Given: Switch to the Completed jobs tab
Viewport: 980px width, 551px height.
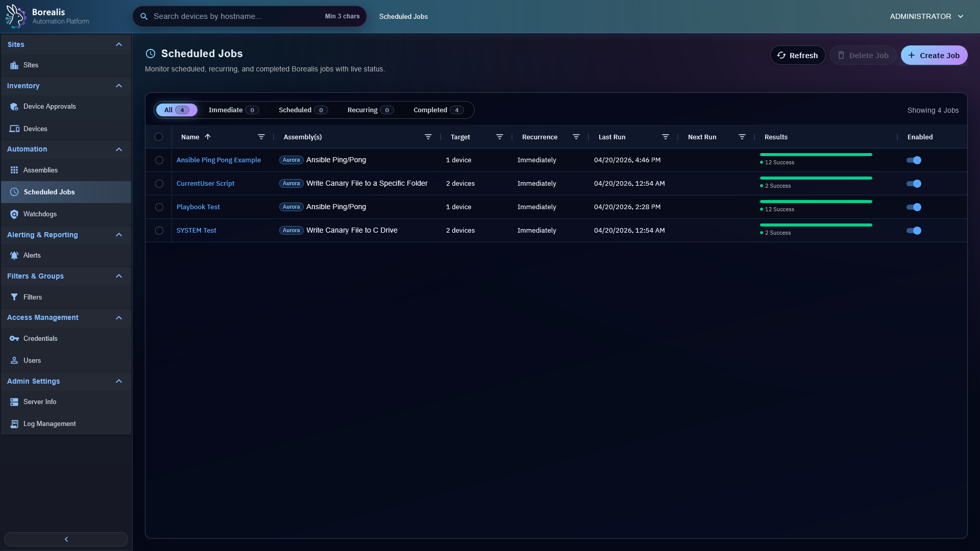Looking at the screenshot, I should point(438,110).
